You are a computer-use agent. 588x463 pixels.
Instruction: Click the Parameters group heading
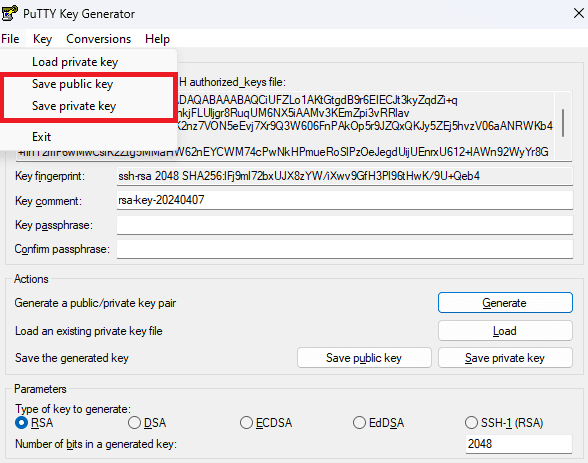[40, 389]
